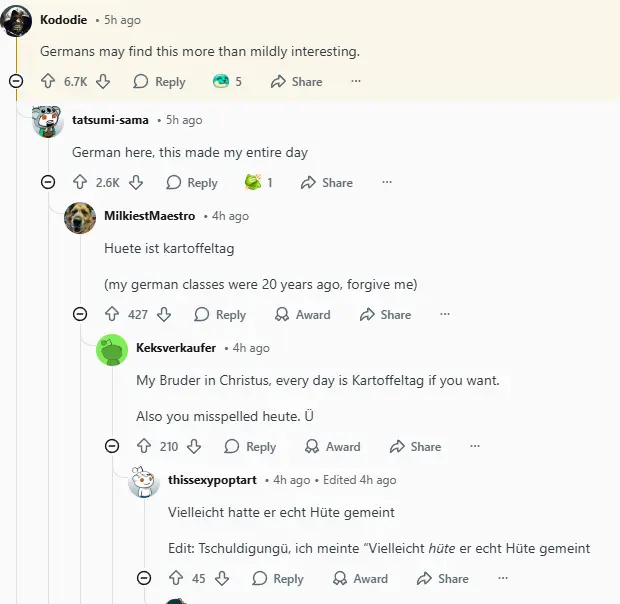
Task: Open more options on thissexypoptart's comment
Action: click(x=503, y=578)
